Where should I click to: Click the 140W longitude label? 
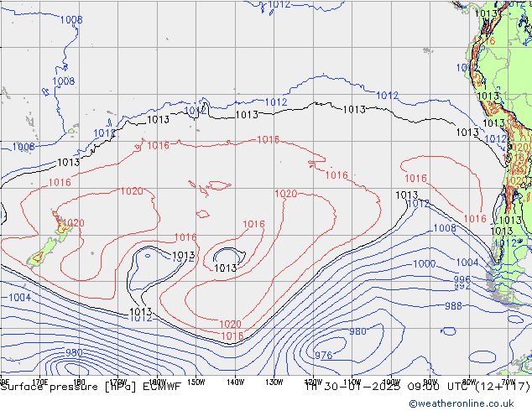click(236, 382)
